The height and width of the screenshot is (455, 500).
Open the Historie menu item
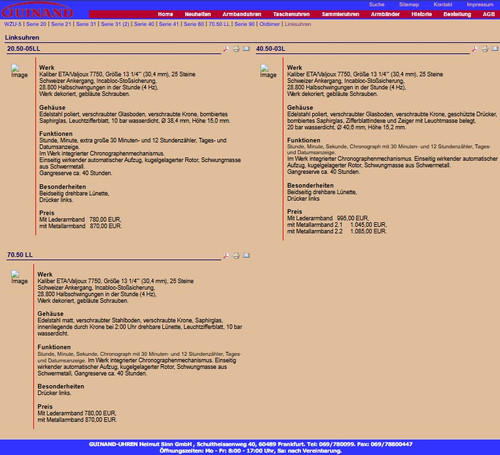(x=421, y=14)
